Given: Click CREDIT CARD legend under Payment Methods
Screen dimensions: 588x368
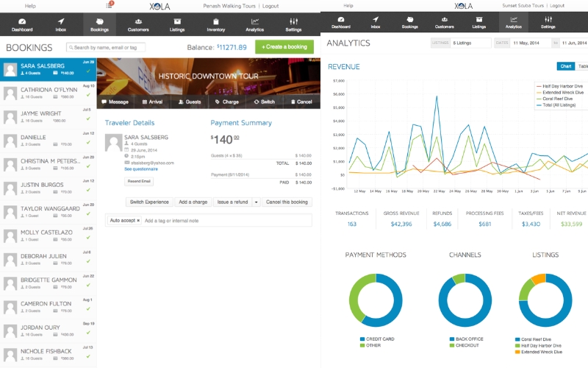Looking at the screenshot, I should (377, 339).
